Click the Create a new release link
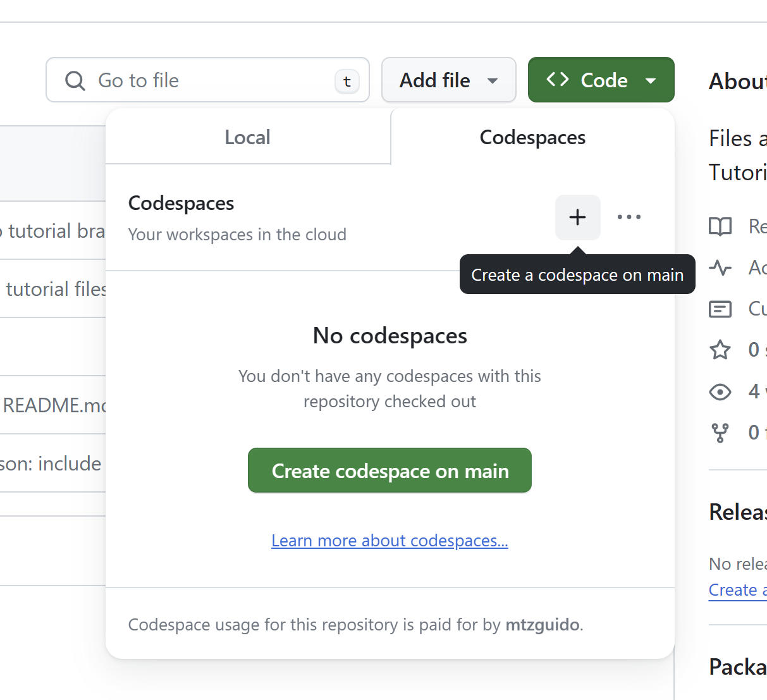 click(x=737, y=590)
